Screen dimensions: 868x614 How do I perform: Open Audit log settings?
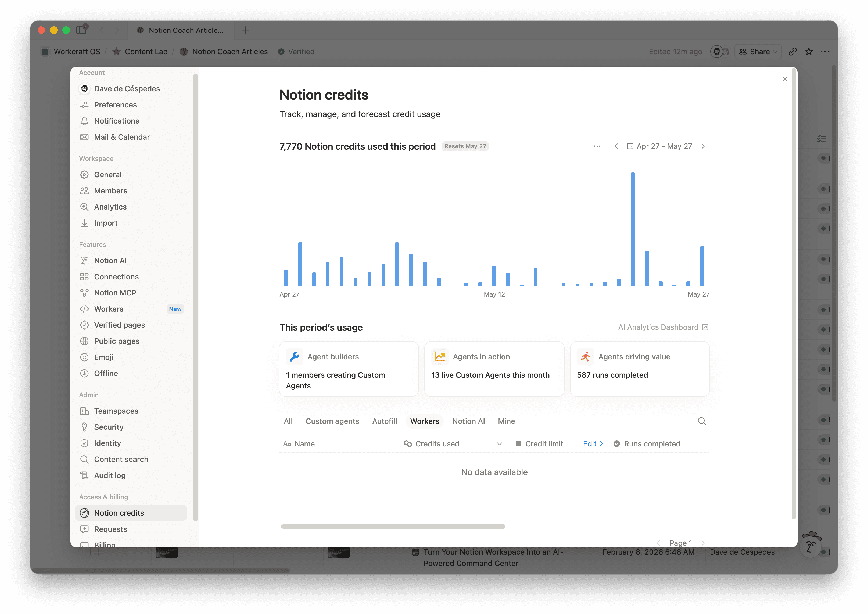[131, 476]
